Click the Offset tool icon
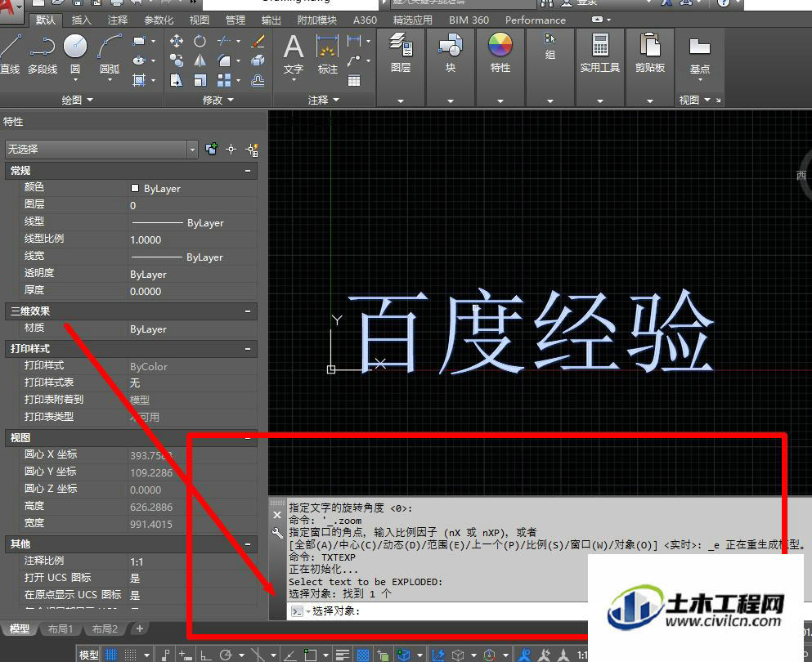Screen dimensions: 812x662 click(258, 80)
